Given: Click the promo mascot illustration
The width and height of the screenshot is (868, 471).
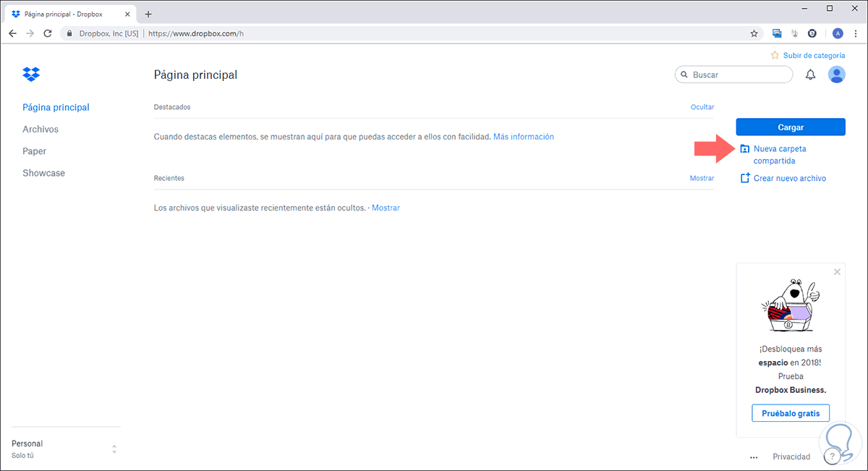Looking at the screenshot, I should point(789,305).
